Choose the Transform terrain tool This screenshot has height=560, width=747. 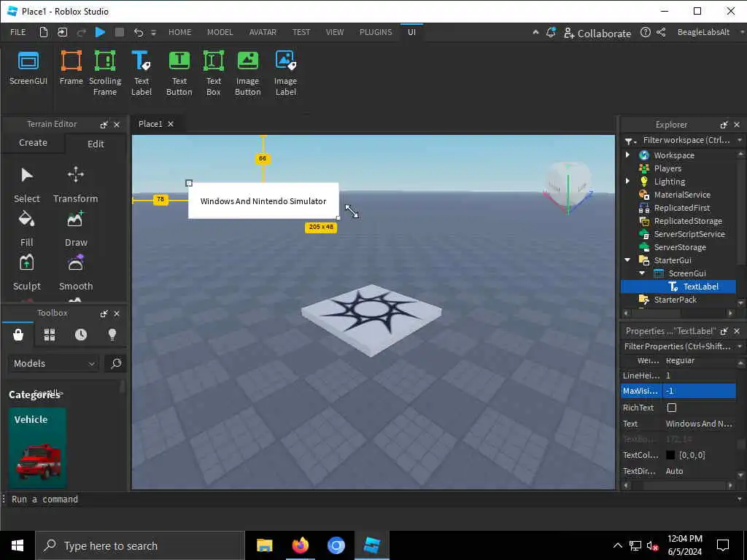click(x=76, y=185)
